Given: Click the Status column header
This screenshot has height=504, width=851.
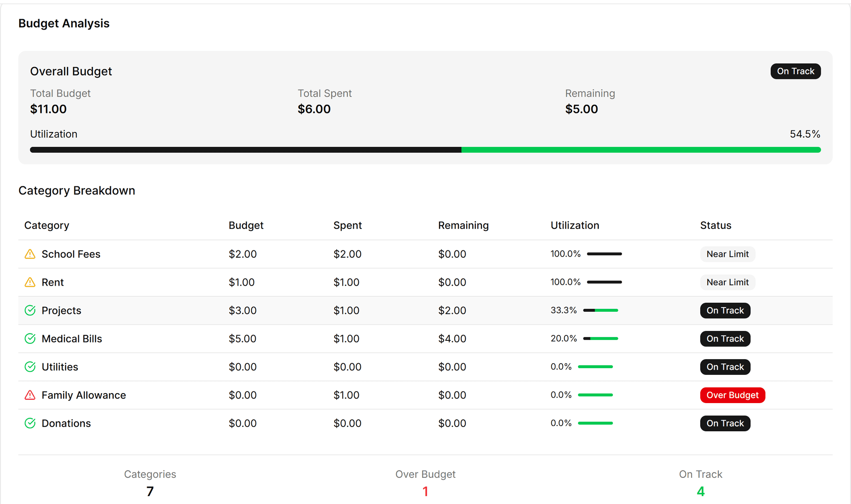Looking at the screenshot, I should [x=715, y=225].
